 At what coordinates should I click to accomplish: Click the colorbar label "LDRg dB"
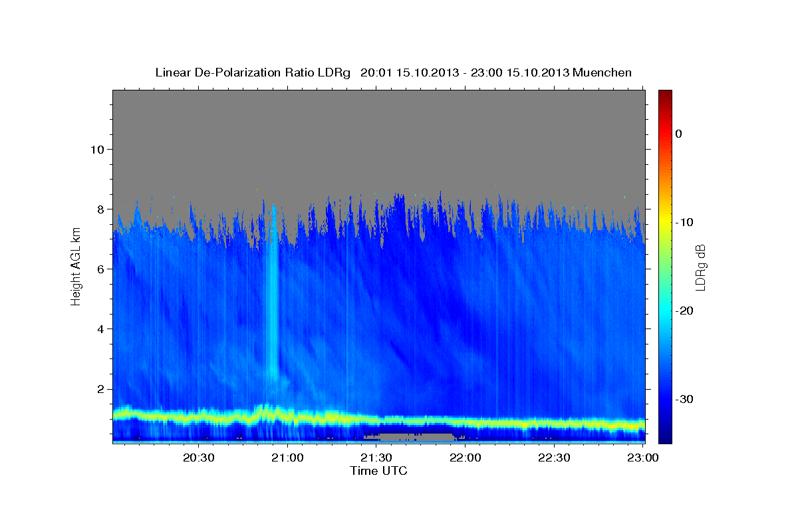coord(700,267)
